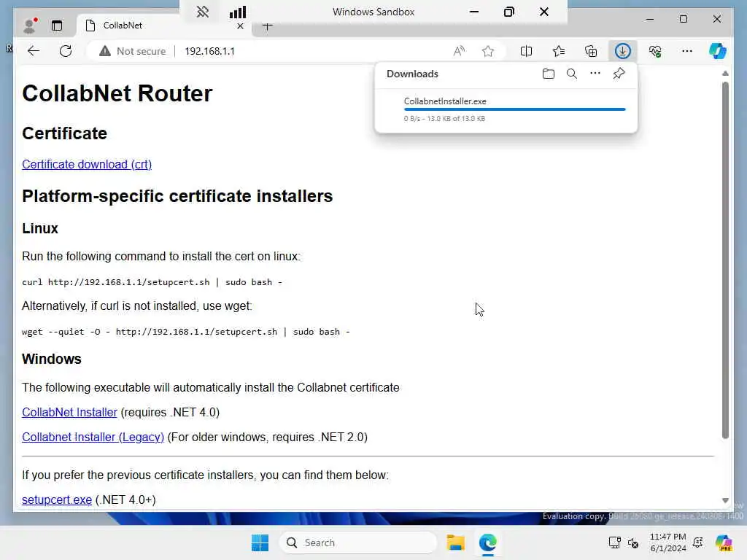Click the CollabnetInstaller.exe progress bar

[x=514, y=109]
